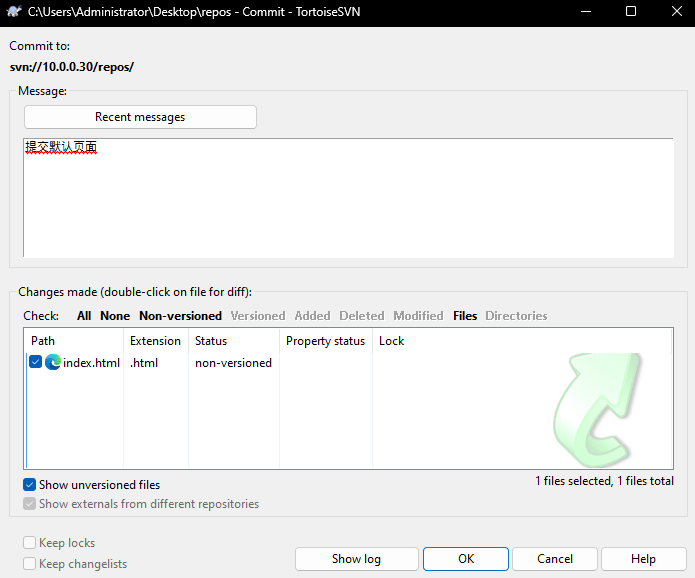Minimize the Commit window

(x=586, y=12)
